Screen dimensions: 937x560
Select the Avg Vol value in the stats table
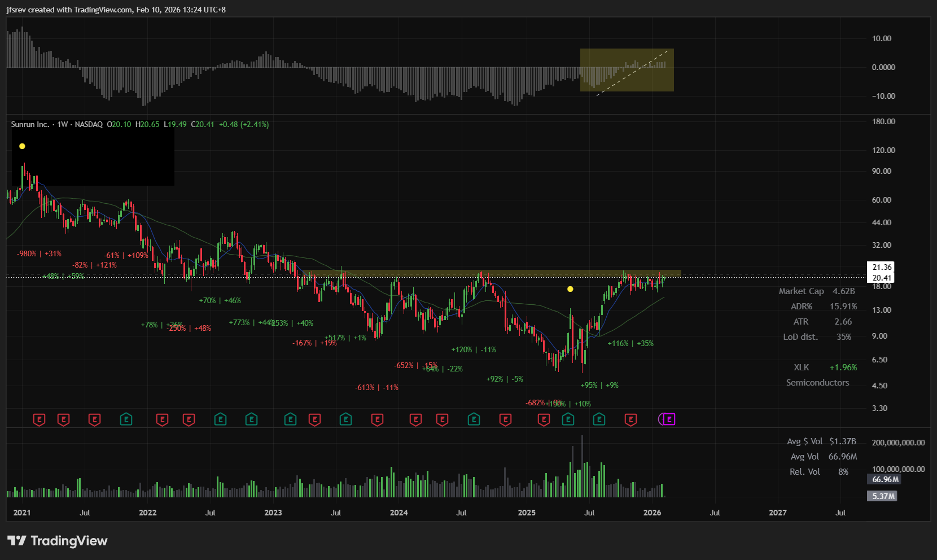pyautogui.click(x=843, y=457)
